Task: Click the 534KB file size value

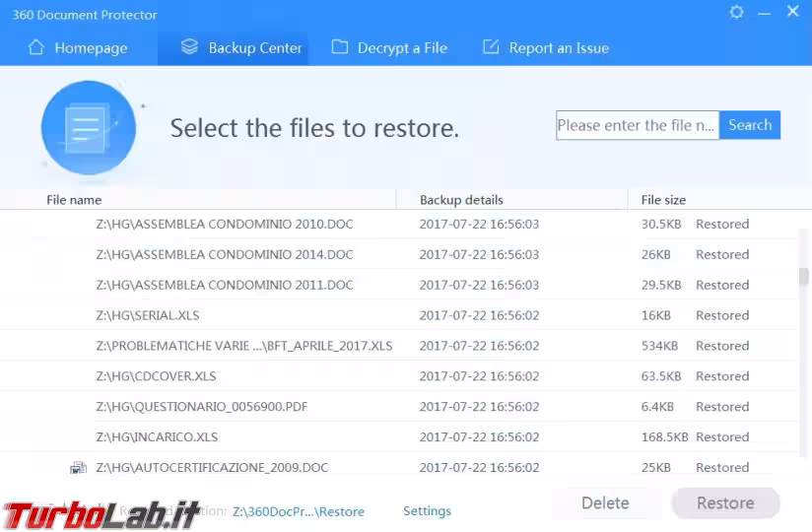Action: tap(659, 346)
